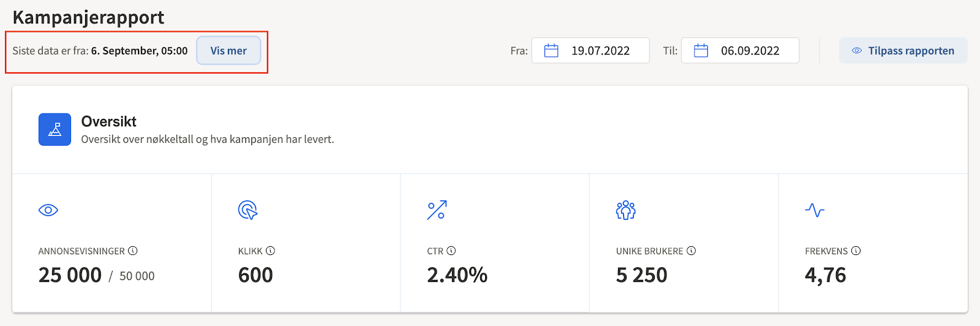The image size is (980, 326).
Task: Edit the Fra date 19.07.2022 field
Action: pos(590,50)
